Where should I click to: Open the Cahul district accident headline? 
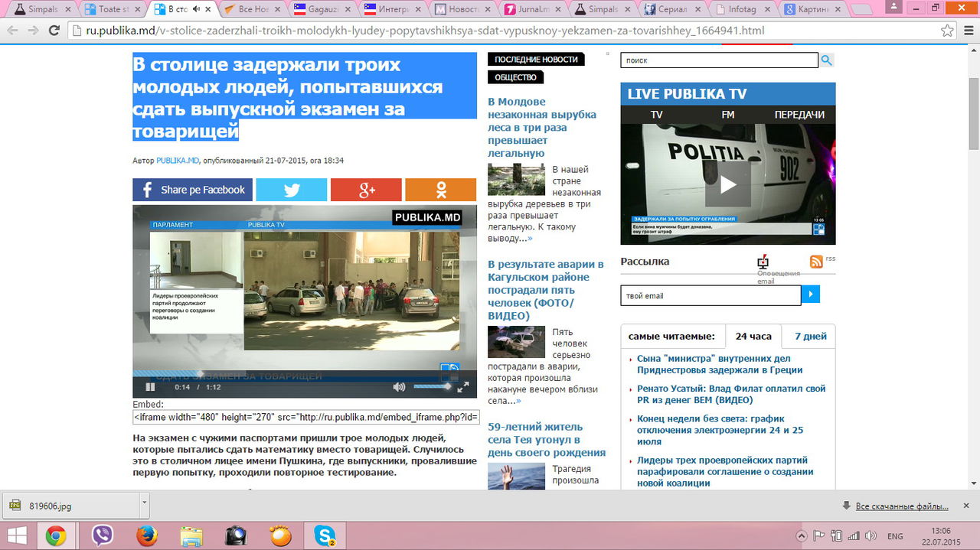click(x=546, y=290)
